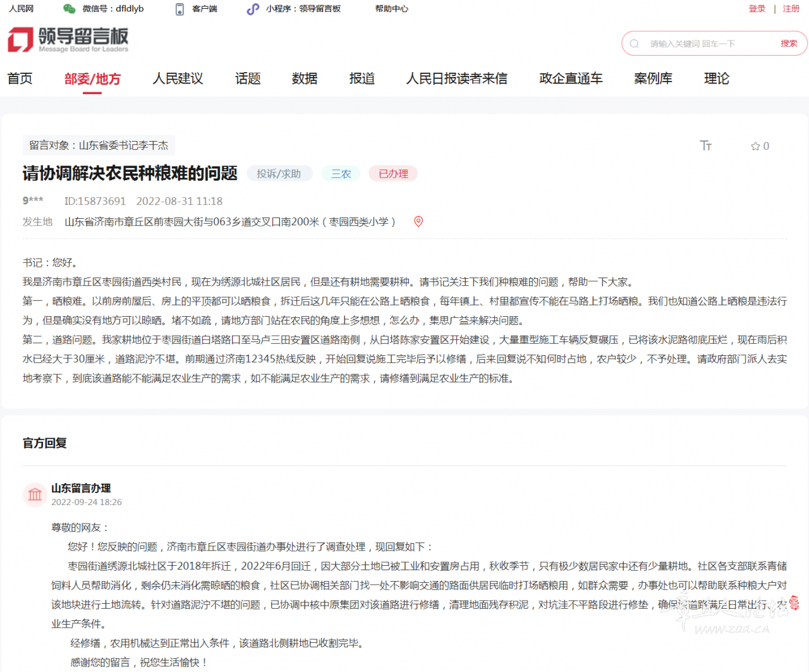Click the 山东留言办 responder name

click(81, 488)
